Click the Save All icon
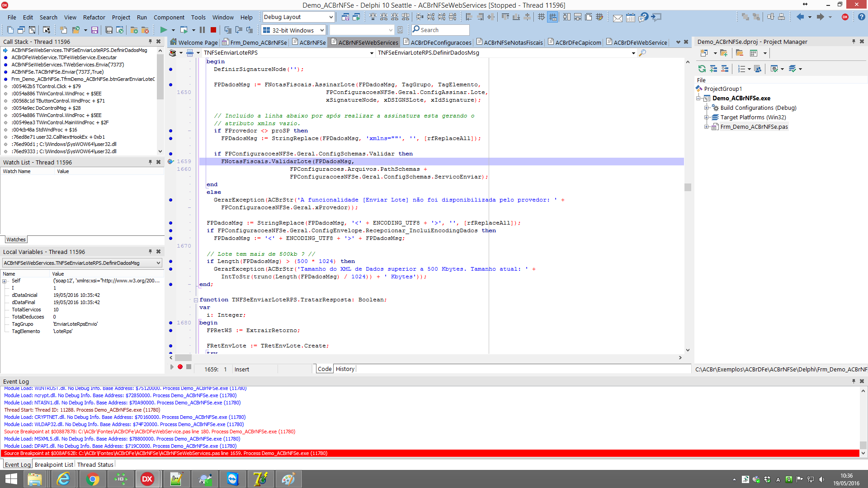 (x=109, y=30)
